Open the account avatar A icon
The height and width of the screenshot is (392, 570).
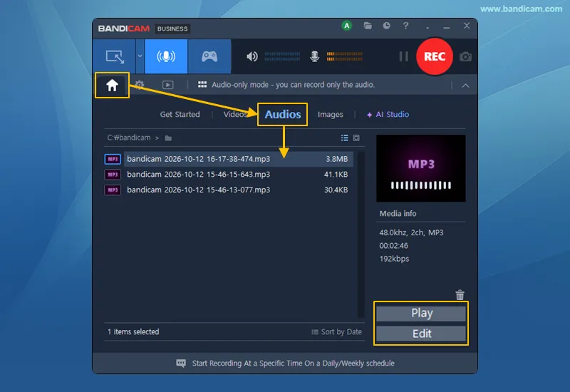(x=347, y=26)
